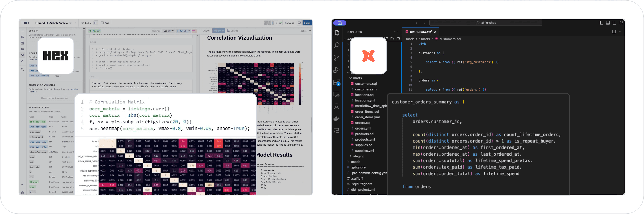Open the Source Control view icon
The image size is (644, 214).
(x=336, y=58)
